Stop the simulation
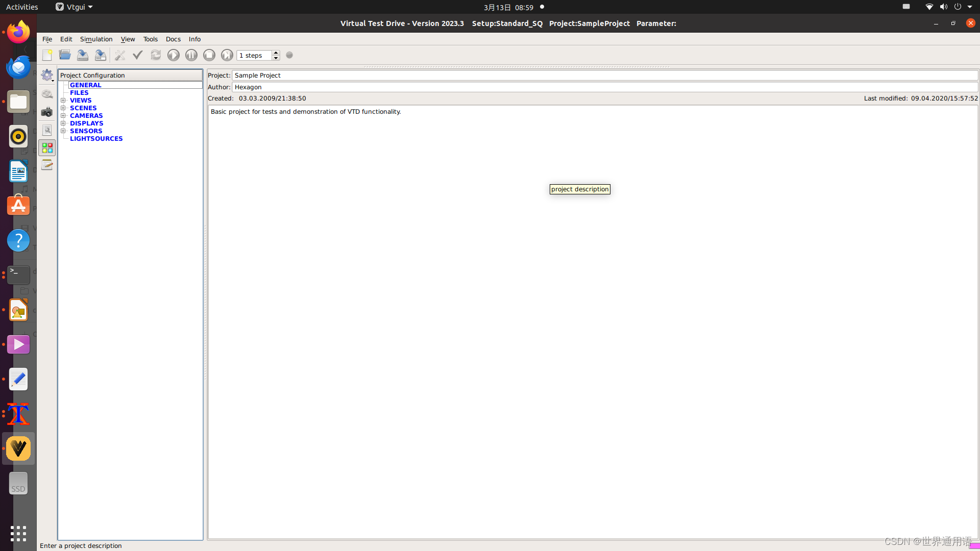This screenshot has width=980, height=551. coord(209,55)
